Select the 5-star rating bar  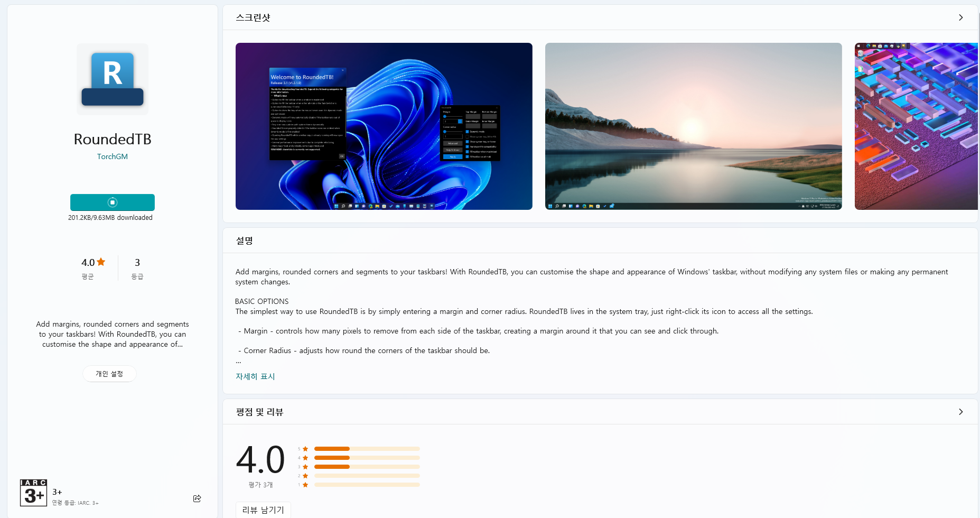(x=367, y=449)
